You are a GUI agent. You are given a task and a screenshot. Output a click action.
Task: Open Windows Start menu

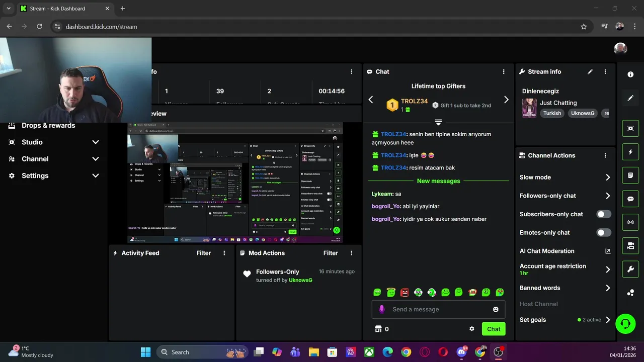pyautogui.click(x=145, y=352)
